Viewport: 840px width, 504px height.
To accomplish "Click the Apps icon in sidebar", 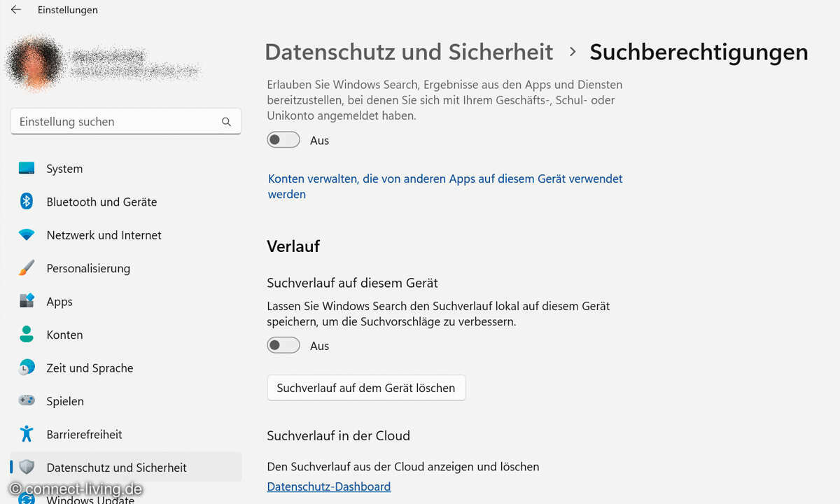I will click(27, 302).
